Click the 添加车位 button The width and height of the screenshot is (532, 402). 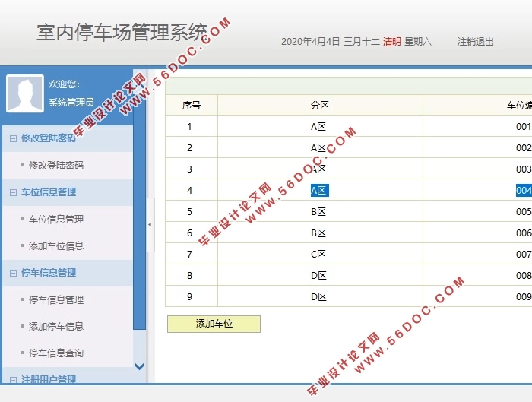[x=214, y=324]
